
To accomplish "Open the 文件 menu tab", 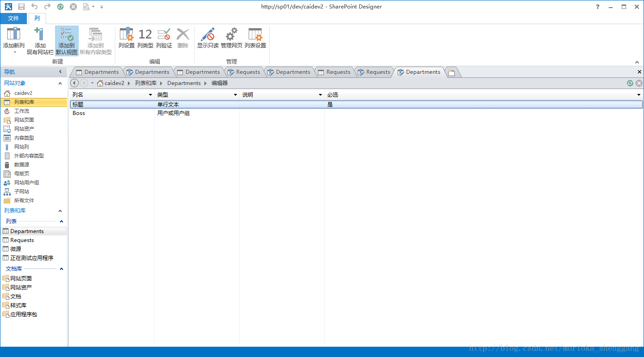I will point(13,18).
